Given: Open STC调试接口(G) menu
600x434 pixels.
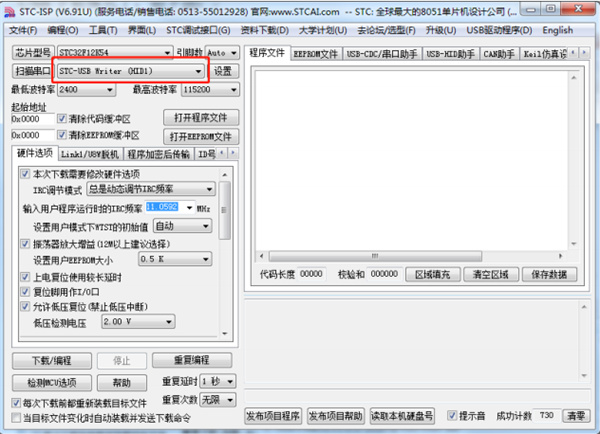Looking at the screenshot, I should pyautogui.click(x=198, y=30).
